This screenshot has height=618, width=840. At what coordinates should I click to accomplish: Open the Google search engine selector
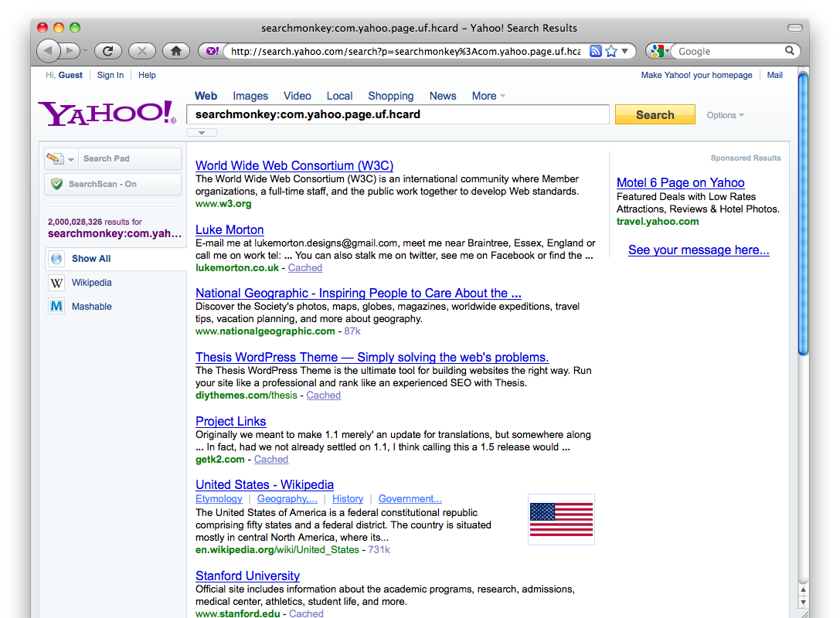(658, 51)
